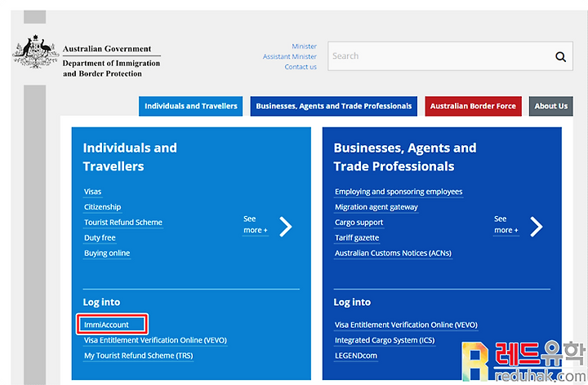The height and width of the screenshot is (385, 588).
Task: Click the search magnifier icon
Action: pyautogui.click(x=560, y=56)
